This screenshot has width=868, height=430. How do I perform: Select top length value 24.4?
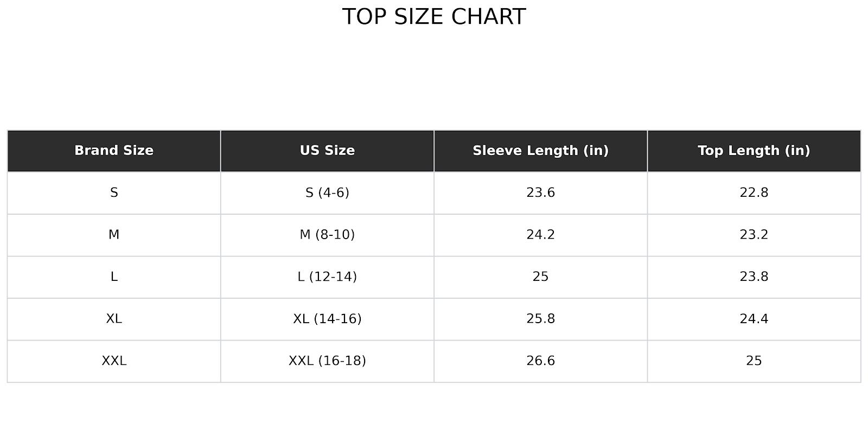pyautogui.click(x=754, y=319)
